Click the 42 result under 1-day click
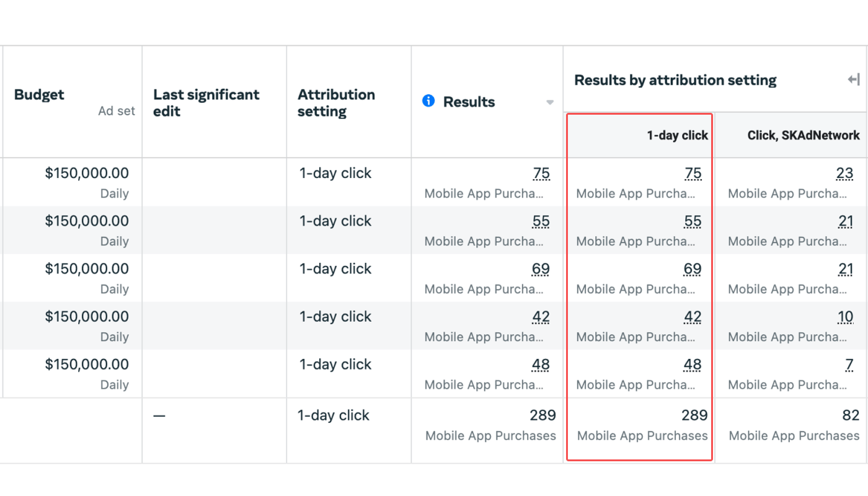 [693, 317]
